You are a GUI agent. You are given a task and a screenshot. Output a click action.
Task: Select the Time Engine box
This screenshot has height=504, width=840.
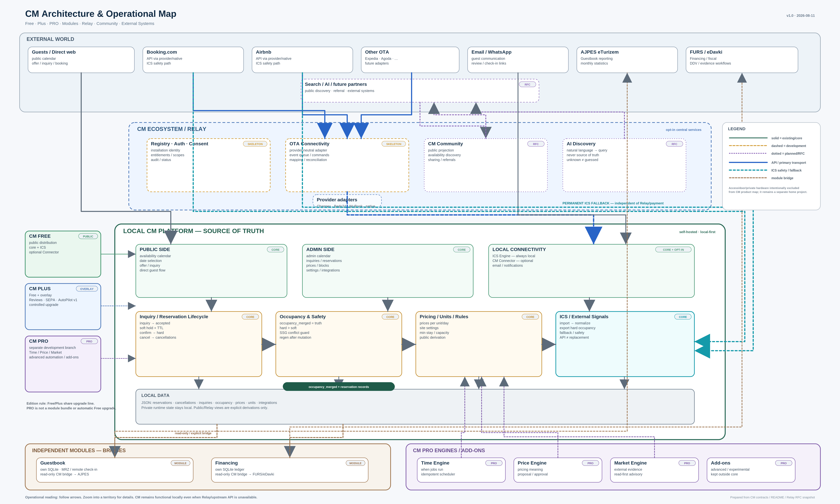(x=461, y=470)
